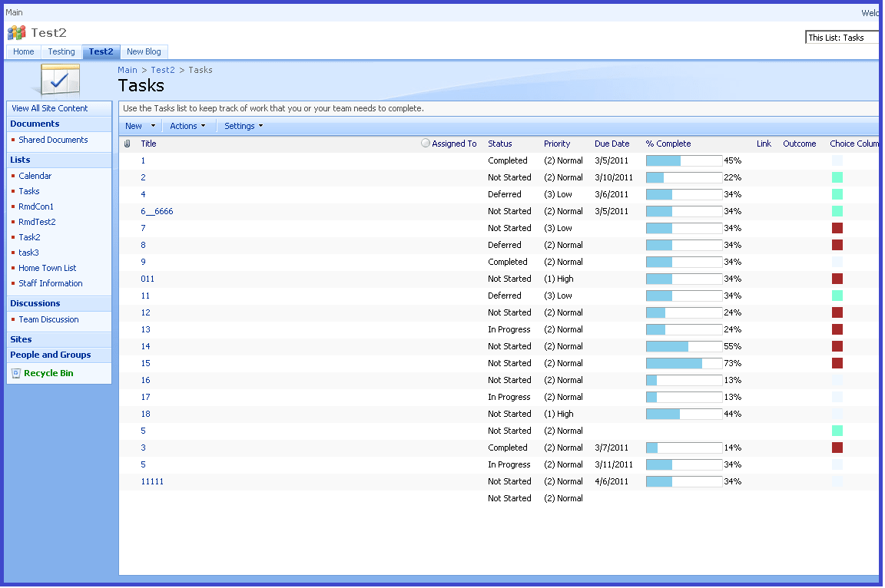Viewport: 885px width, 588px height.
Task: Open task titled 6__6666
Action: [x=157, y=211]
